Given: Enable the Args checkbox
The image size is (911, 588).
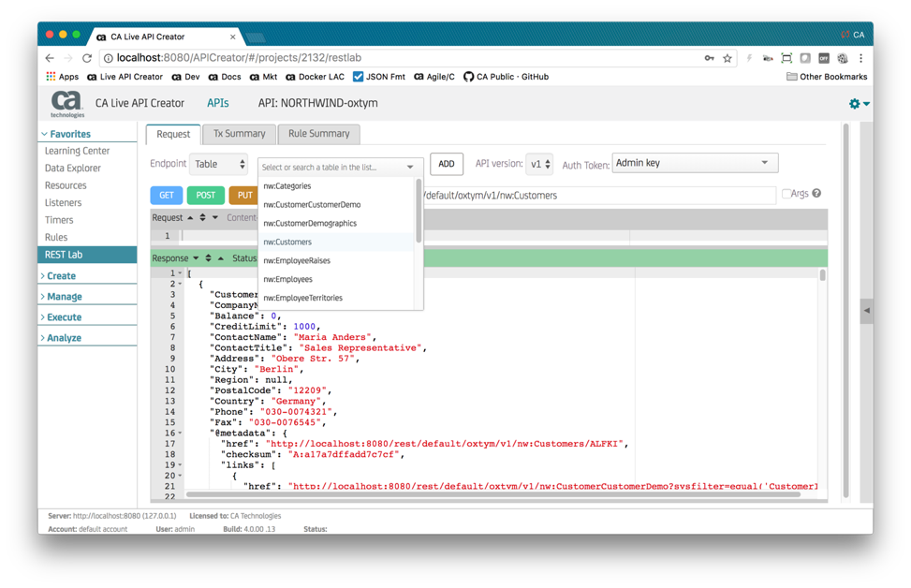Looking at the screenshot, I should pos(786,194).
